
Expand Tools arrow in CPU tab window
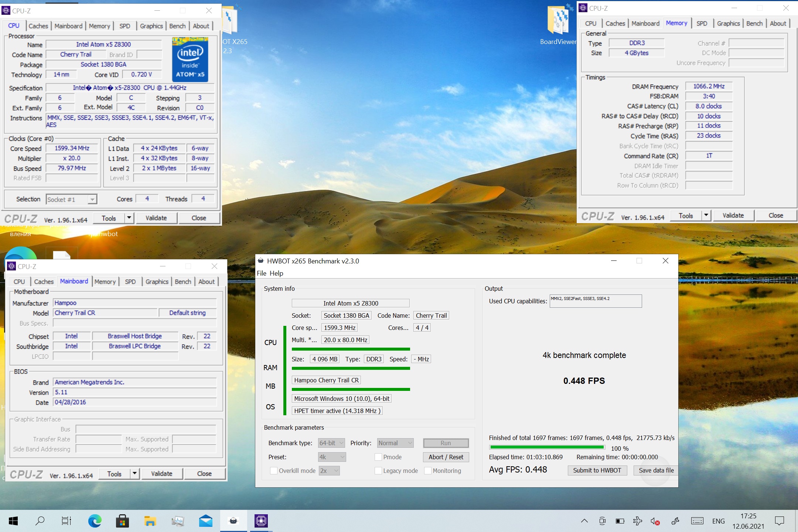point(129,218)
